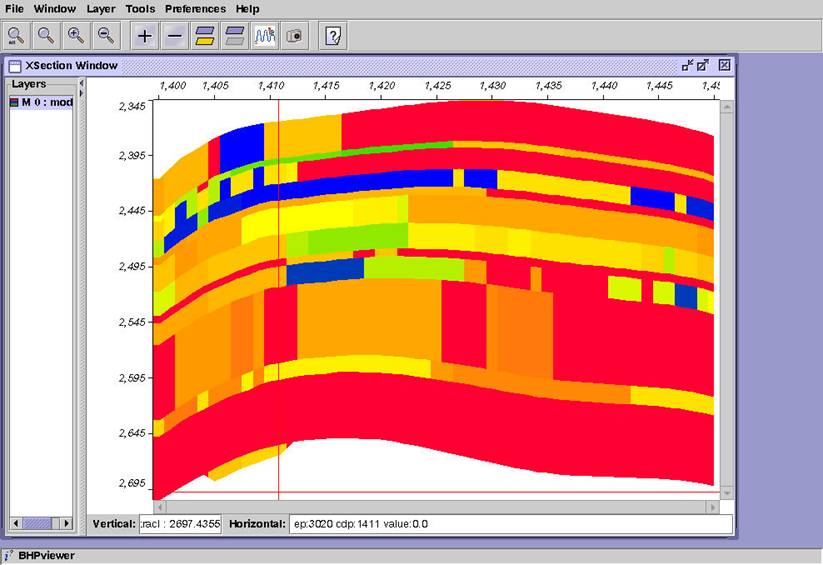The height and width of the screenshot is (565, 823).
Task: Click the Layers panel horizontal scrollbar thumb
Action: [x=37, y=523]
